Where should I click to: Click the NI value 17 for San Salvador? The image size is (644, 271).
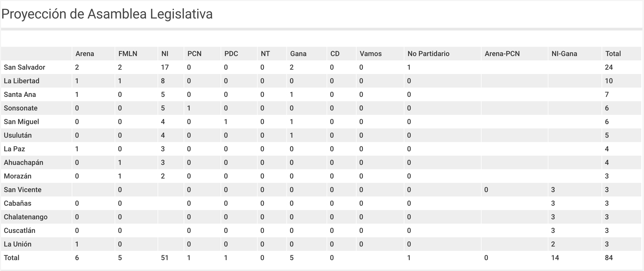(165, 67)
